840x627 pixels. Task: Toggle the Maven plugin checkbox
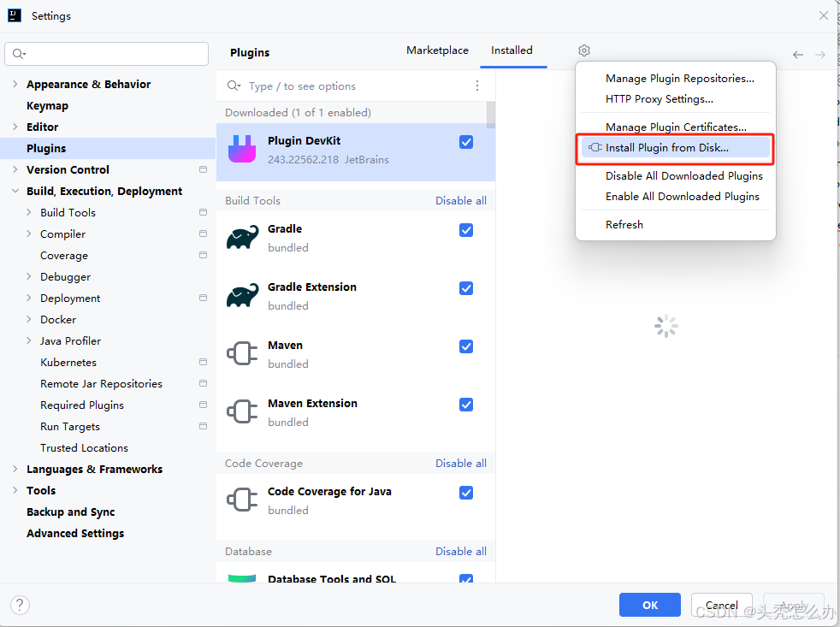466,346
